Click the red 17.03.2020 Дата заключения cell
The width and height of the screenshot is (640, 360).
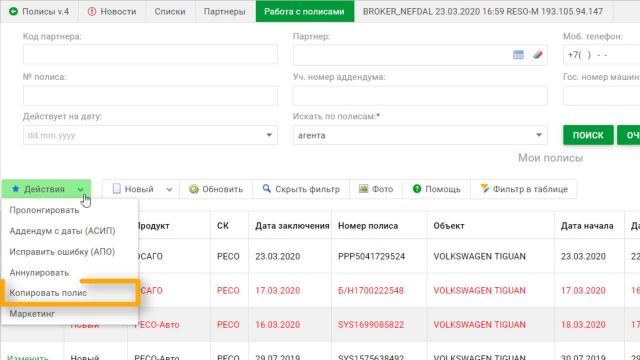click(278, 291)
